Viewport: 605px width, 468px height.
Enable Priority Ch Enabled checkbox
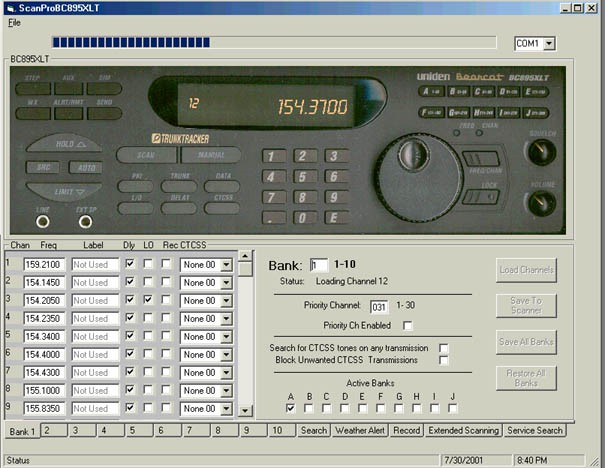407,326
